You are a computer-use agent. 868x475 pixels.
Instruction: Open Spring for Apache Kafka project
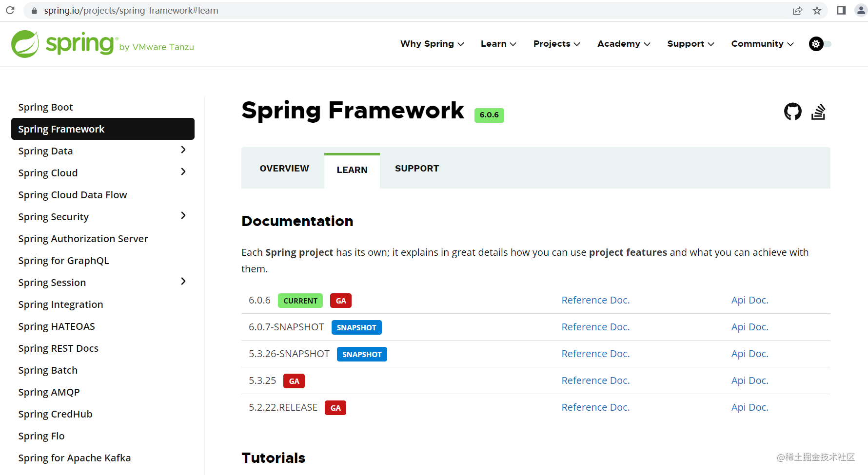pyautogui.click(x=74, y=458)
